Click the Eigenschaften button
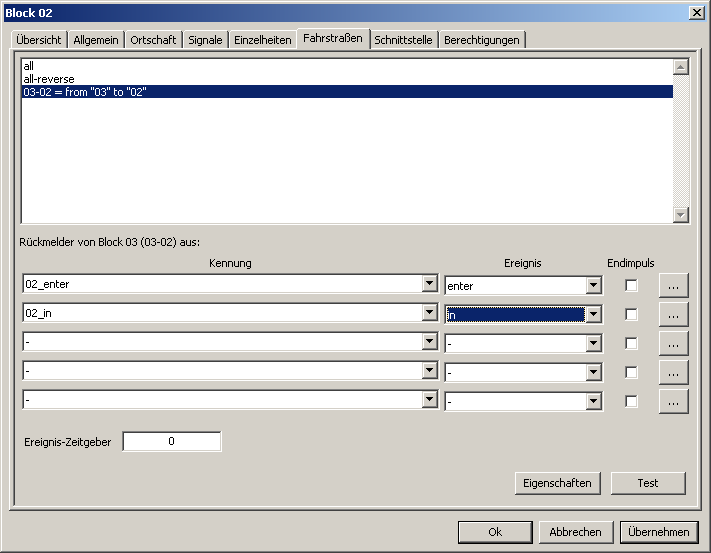This screenshot has height=553, width=711. pyautogui.click(x=557, y=483)
